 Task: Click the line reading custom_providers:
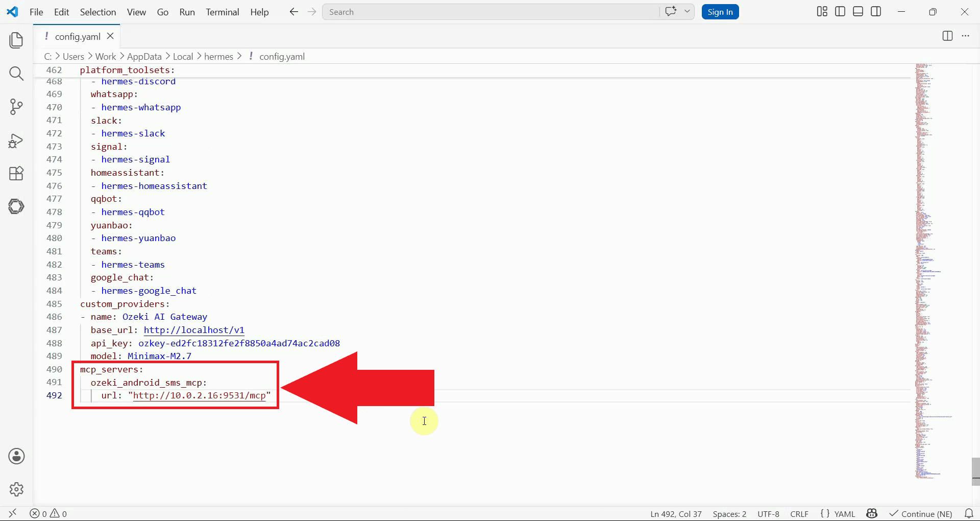[125, 304]
